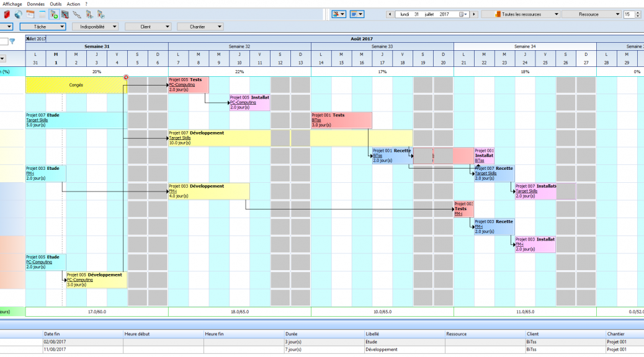This screenshot has height=357, width=644.
Task: Click the globe toolbar icon
Action: point(18,14)
